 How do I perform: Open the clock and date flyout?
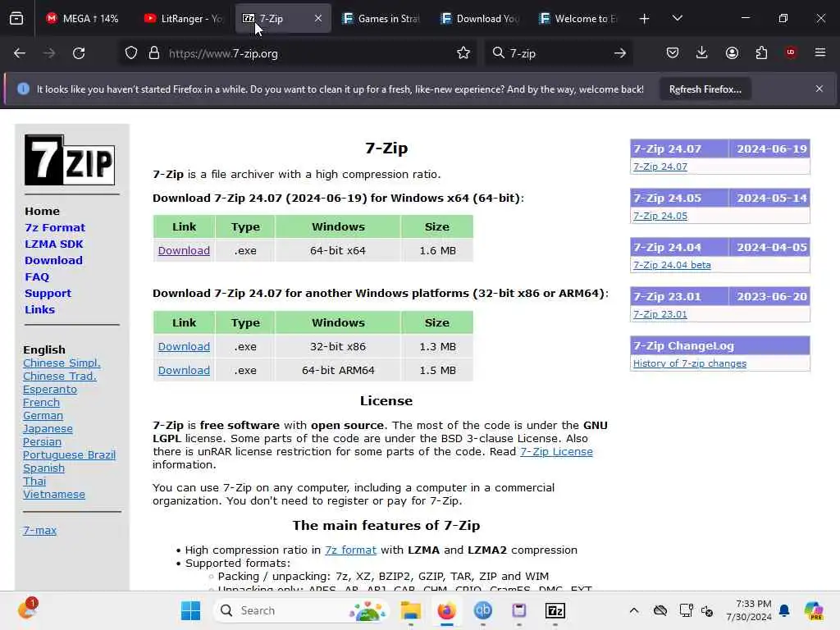[748, 610]
